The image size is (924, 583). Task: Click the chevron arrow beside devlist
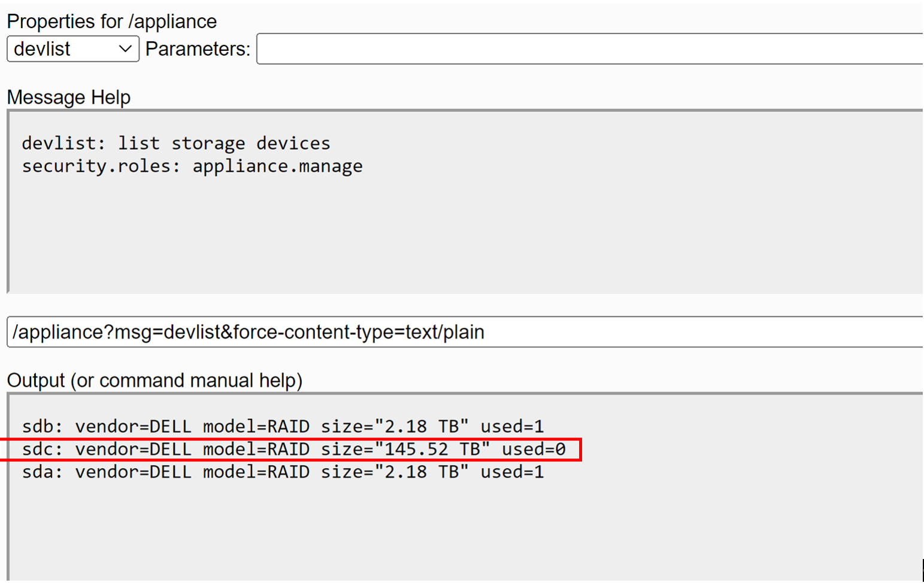tap(125, 49)
